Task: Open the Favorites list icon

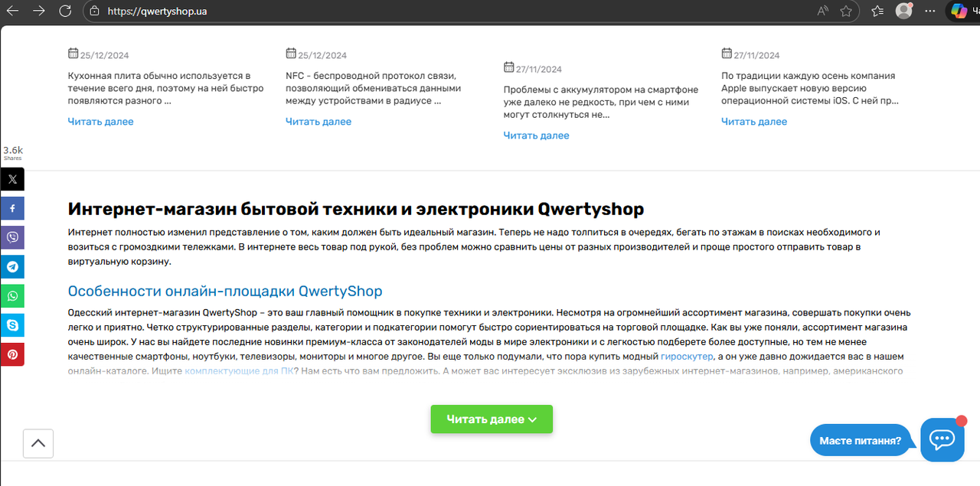Action: click(877, 11)
